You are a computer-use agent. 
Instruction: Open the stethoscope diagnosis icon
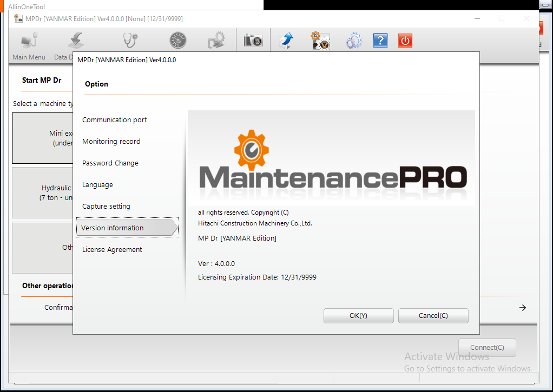(x=130, y=41)
